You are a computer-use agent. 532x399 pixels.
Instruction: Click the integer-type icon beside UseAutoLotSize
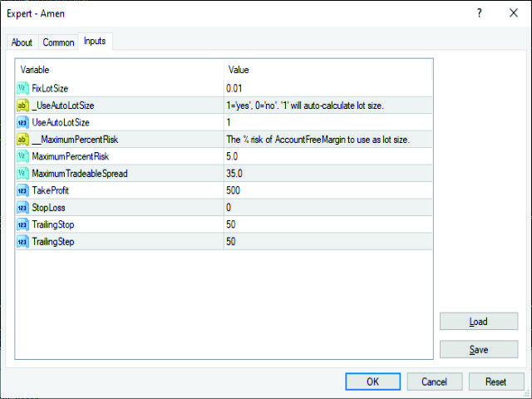[x=22, y=122]
